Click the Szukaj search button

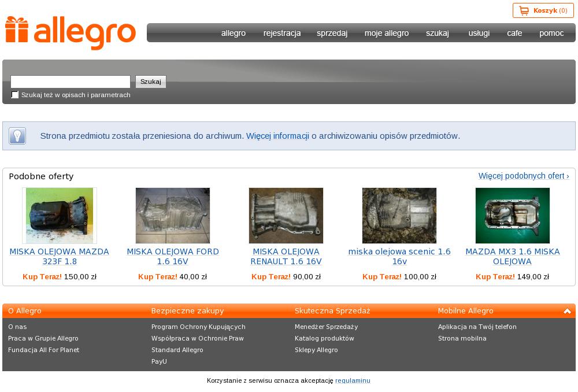pyautogui.click(x=151, y=82)
